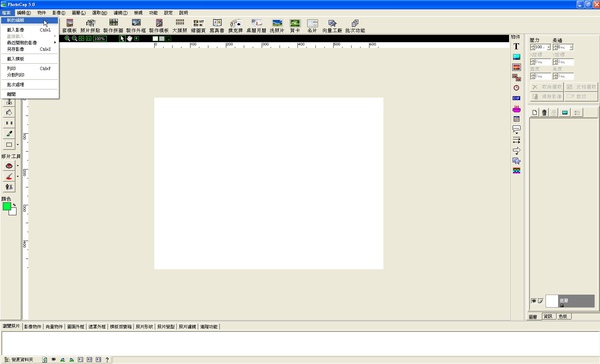Open the rectangle tool's dropdown arrow
The height and width of the screenshot is (364, 600).
(18, 145)
